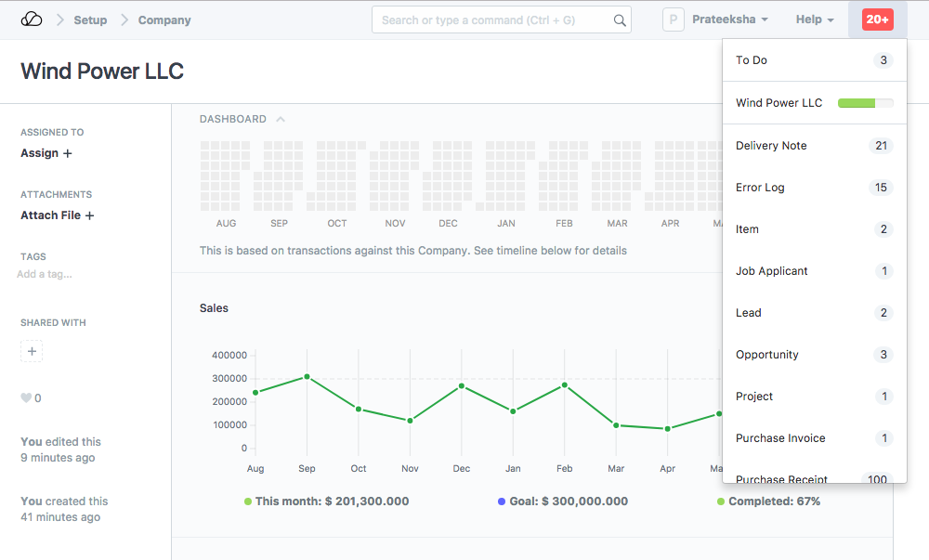Viewport: 929px width, 560px height.
Task: Click the search magnifier icon
Action: (620, 20)
